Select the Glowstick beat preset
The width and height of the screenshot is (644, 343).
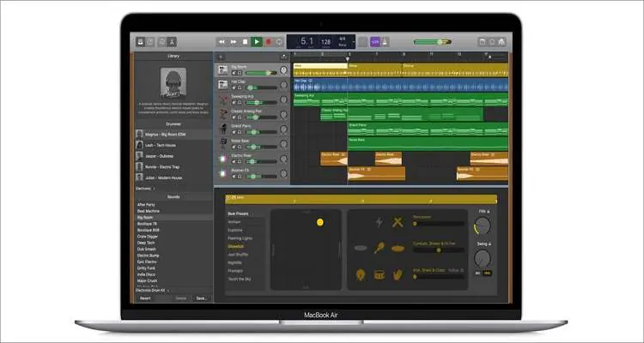(x=236, y=247)
